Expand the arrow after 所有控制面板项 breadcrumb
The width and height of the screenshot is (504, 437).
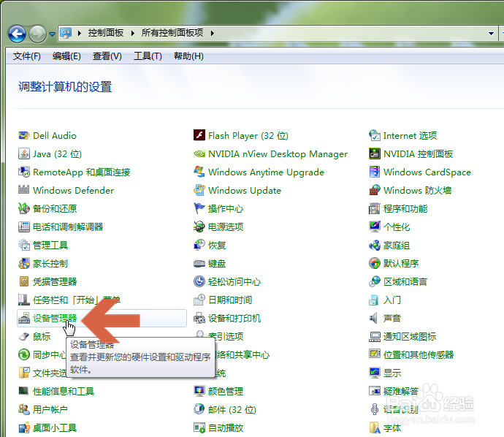pos(212,33)
